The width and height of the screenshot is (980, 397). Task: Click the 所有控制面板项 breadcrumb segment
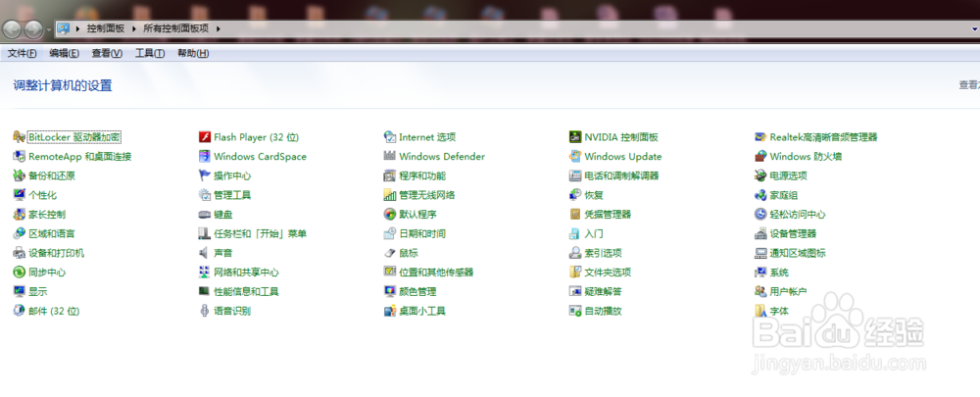(176, 28)
